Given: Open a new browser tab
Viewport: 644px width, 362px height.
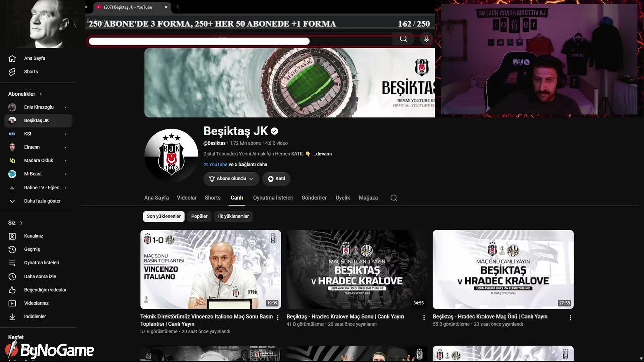Looking at the screenshot, I should tap(178, 7).
